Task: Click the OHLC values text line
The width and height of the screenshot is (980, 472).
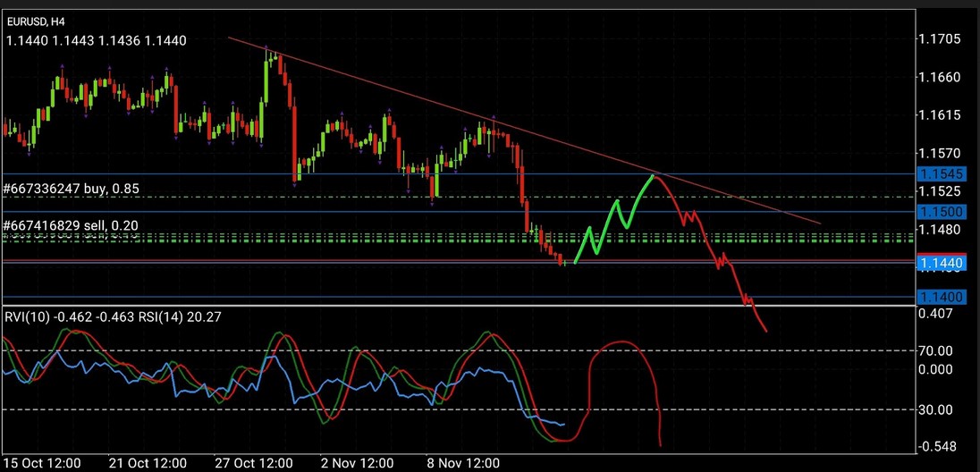Action: click(97, 40)
